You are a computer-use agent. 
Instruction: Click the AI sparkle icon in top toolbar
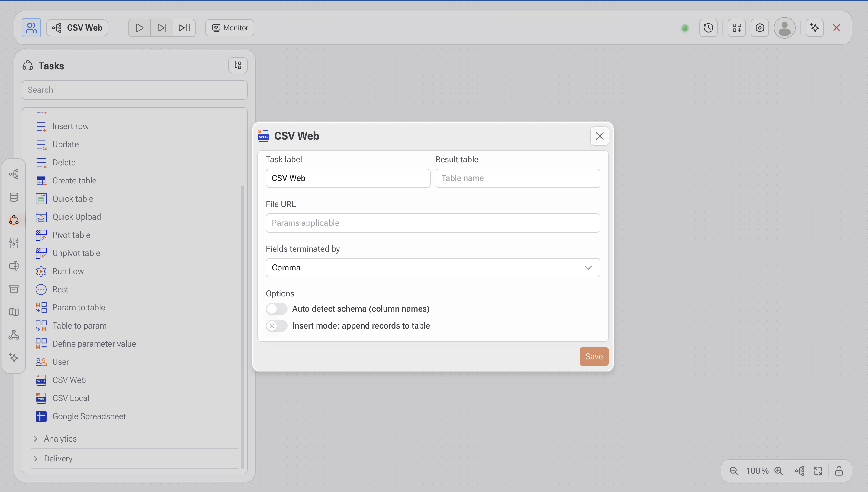coord(815,28)
